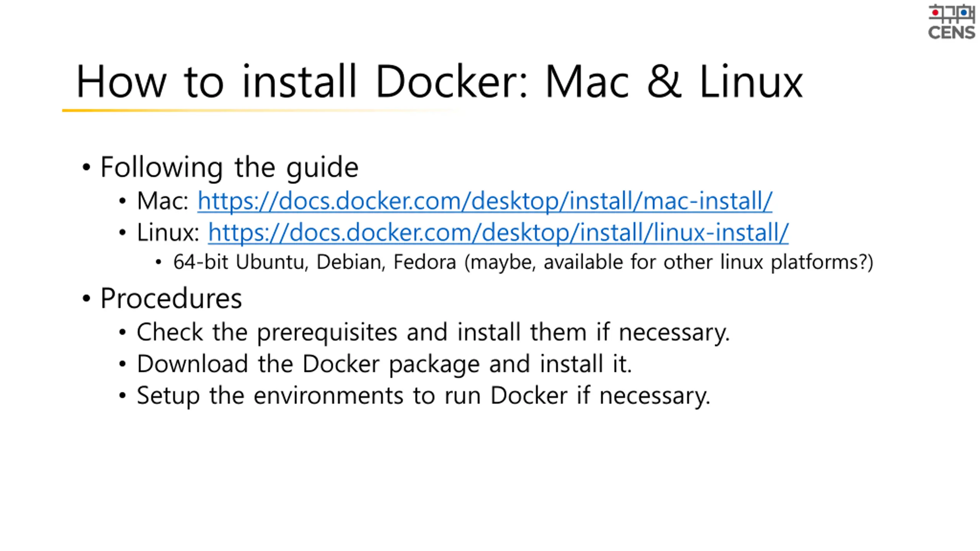The height and width of the screenshot is (551, 980).
Task: Click the bullet point beside 'Procedures'
Action: pos(87,299)
